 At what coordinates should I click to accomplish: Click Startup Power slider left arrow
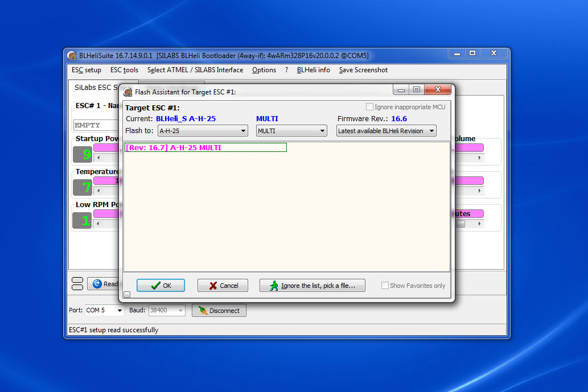(98, 158)
